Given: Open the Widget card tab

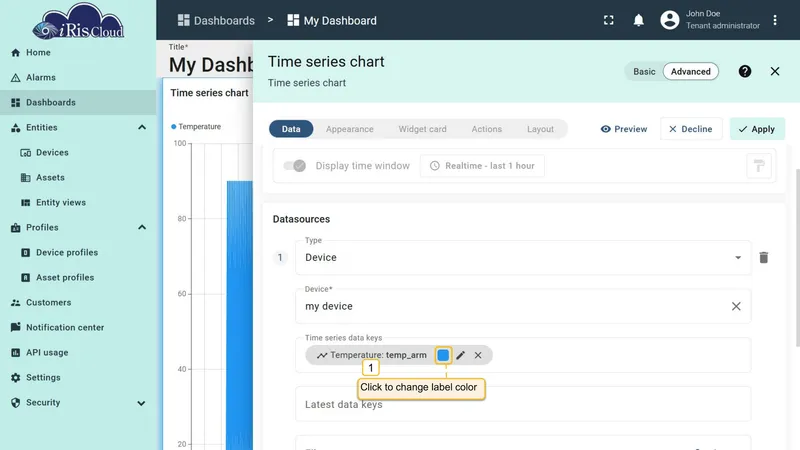Looking at the screenshot, I should pyautogui.click(x=422, y=129).
